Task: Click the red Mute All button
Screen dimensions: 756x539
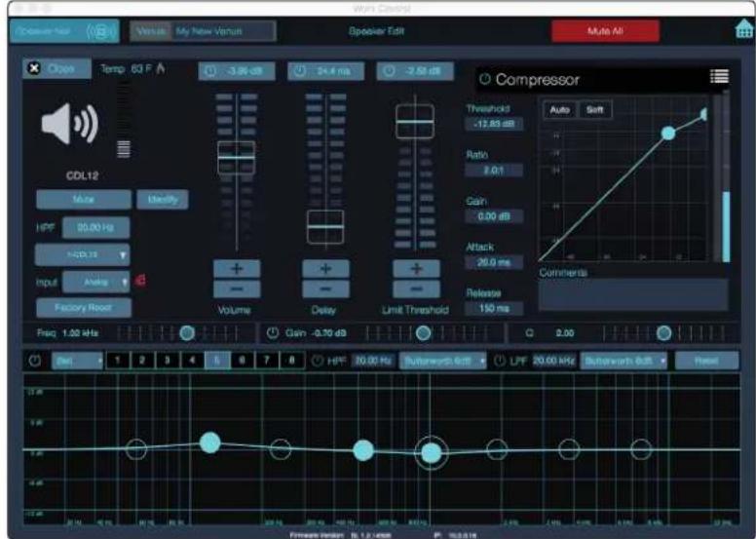Action: (x=606, y=31)
